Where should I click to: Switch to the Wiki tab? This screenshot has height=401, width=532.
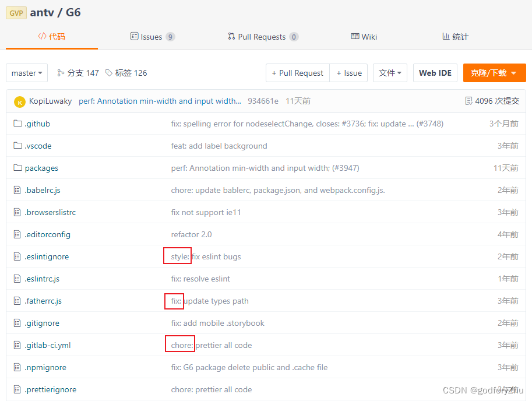click(364, 37)
